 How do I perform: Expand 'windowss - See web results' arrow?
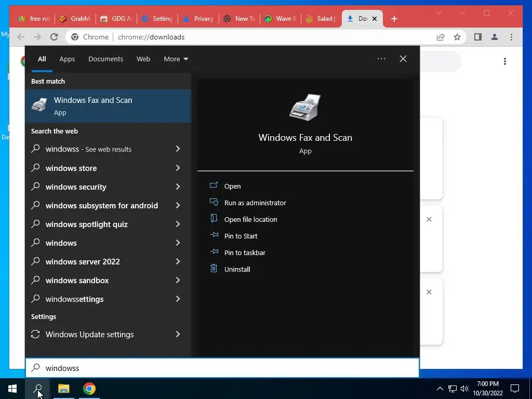(x=178, y=149)
